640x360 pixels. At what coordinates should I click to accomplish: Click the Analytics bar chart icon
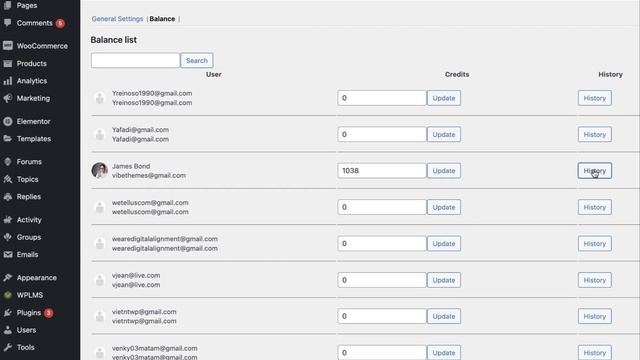[8, 81]
